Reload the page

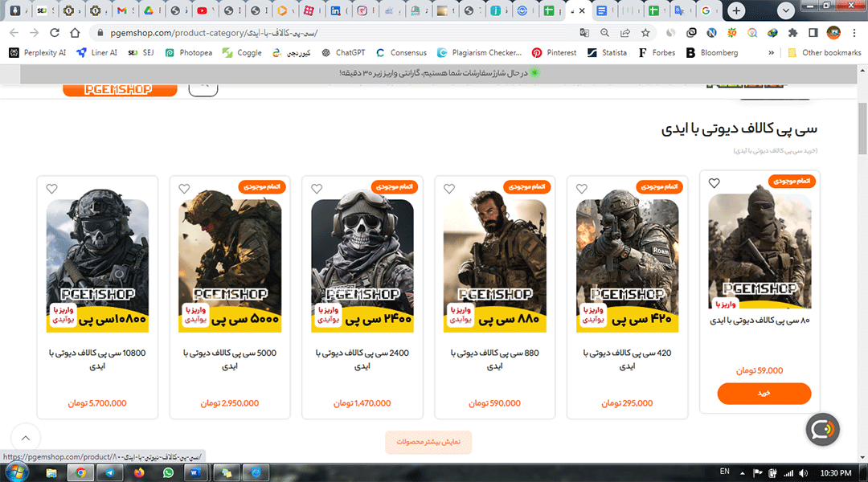(54, 33)
